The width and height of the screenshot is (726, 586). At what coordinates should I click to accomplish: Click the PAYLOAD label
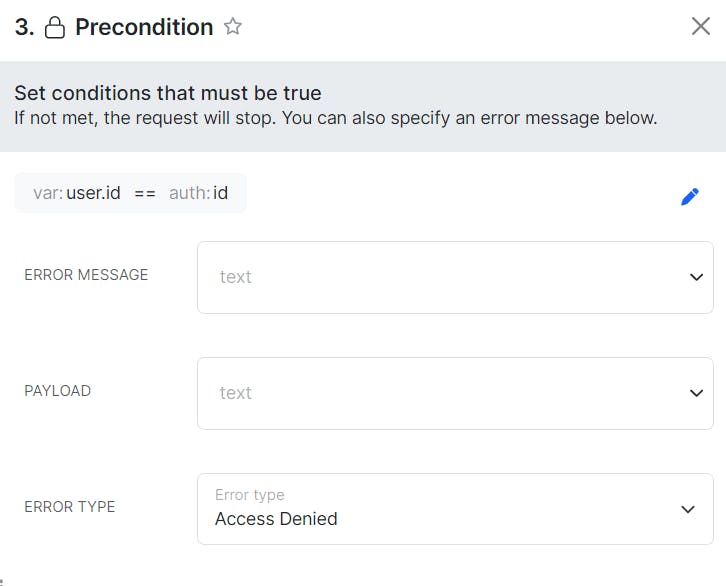(57, 391)
